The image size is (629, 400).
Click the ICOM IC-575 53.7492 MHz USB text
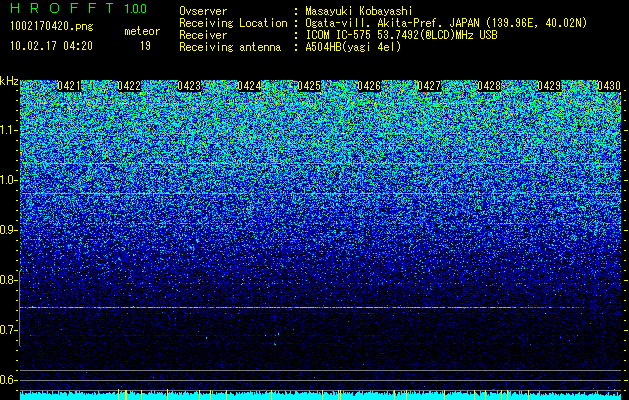tap(401, 35)
